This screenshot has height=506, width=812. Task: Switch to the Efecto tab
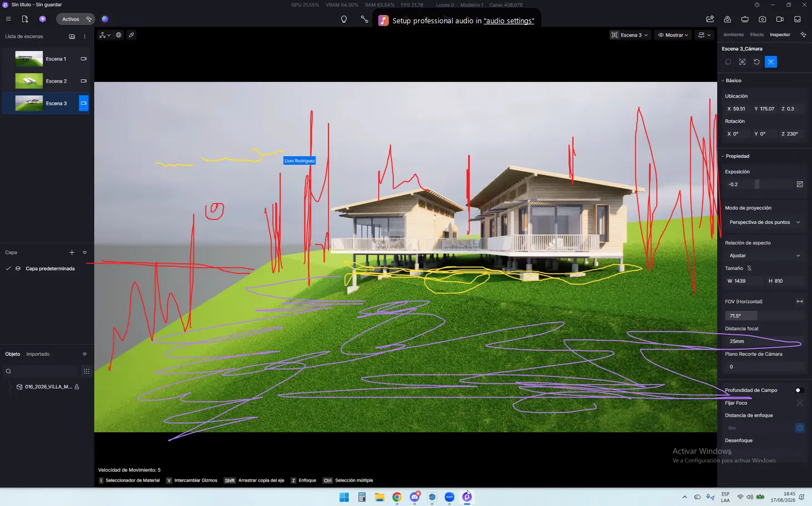[757, 34]
